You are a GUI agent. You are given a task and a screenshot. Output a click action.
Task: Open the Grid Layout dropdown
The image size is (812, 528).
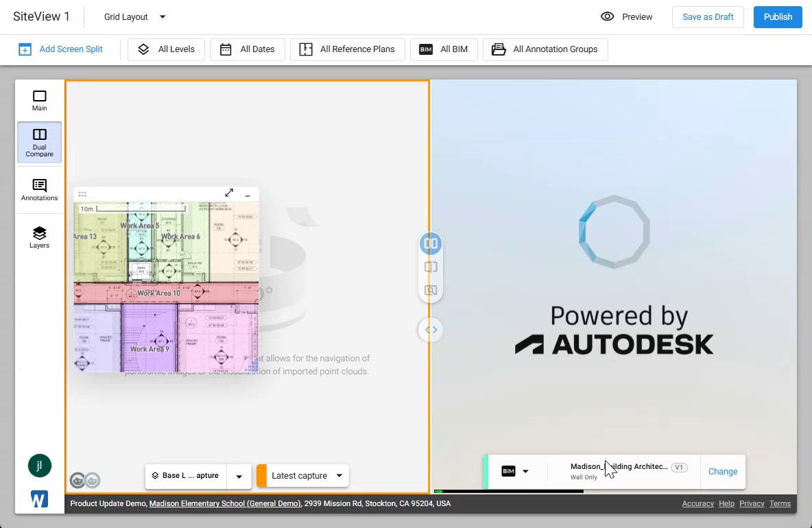pyautogui.click(x=135, y=16)
